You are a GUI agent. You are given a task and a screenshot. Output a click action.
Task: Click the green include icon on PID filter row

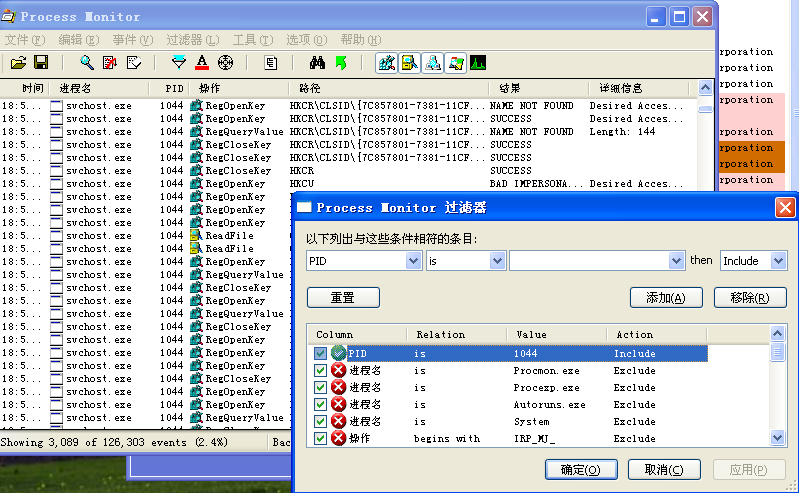(x=338, y=353)
